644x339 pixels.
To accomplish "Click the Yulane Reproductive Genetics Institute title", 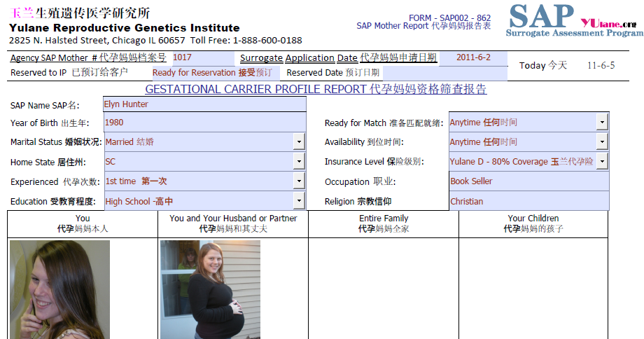I will pyautogui.click(x=125, y=28).
